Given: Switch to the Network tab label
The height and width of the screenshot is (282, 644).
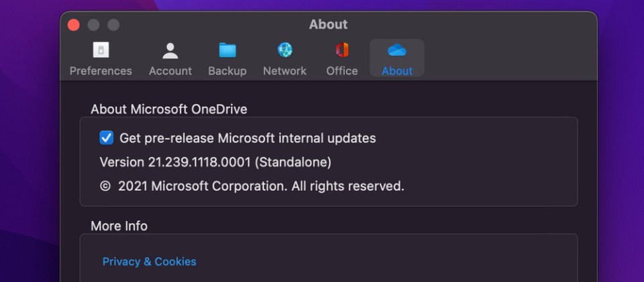Looking at the screenshot, I should 284,71.
